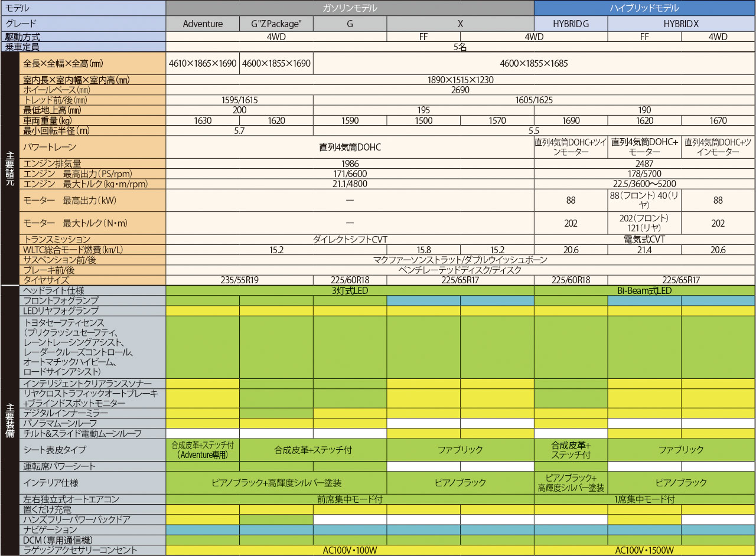The height and width of the screenshot is (556, 756).
Task: Click the ベンチレーテッドディスク/ディスク brake cell
Action: coord(461,270)
